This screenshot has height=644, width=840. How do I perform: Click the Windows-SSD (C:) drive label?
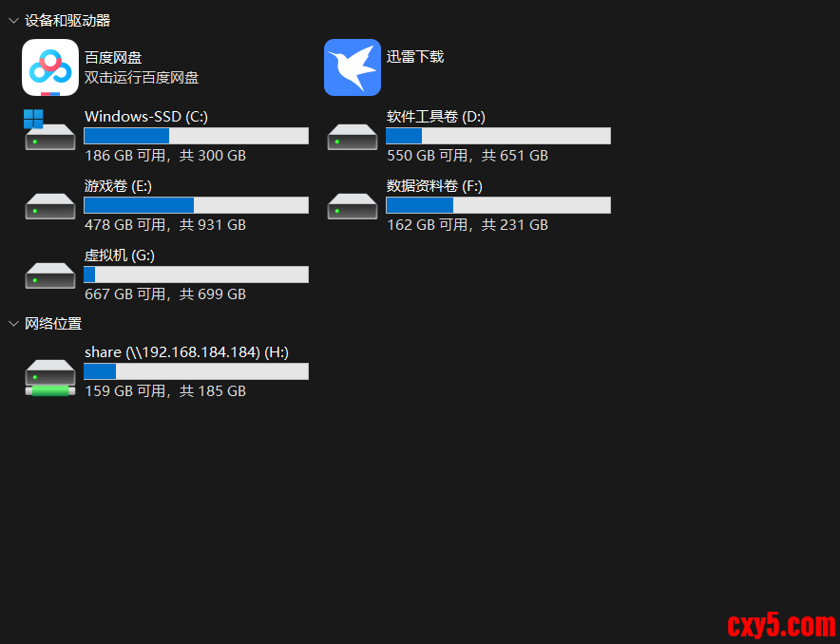coord(146,116)
